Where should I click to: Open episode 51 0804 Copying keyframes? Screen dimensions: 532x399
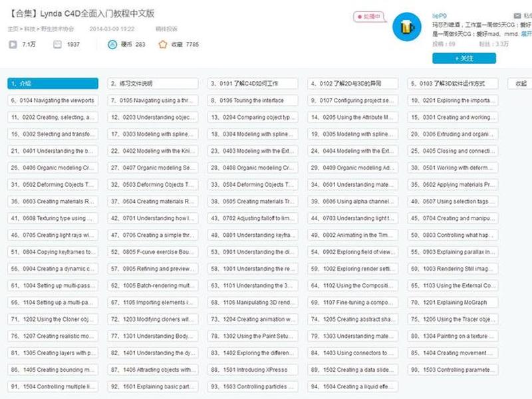coord(53,252)
